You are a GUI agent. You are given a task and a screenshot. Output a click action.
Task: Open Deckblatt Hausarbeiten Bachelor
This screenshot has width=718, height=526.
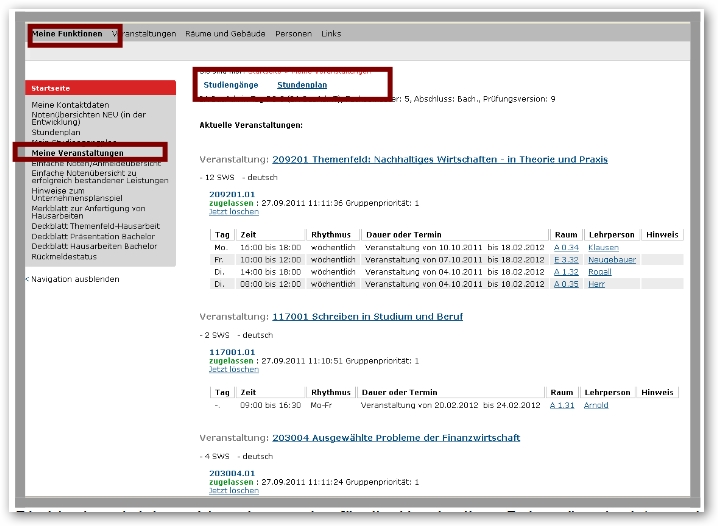tap(94, 246)
